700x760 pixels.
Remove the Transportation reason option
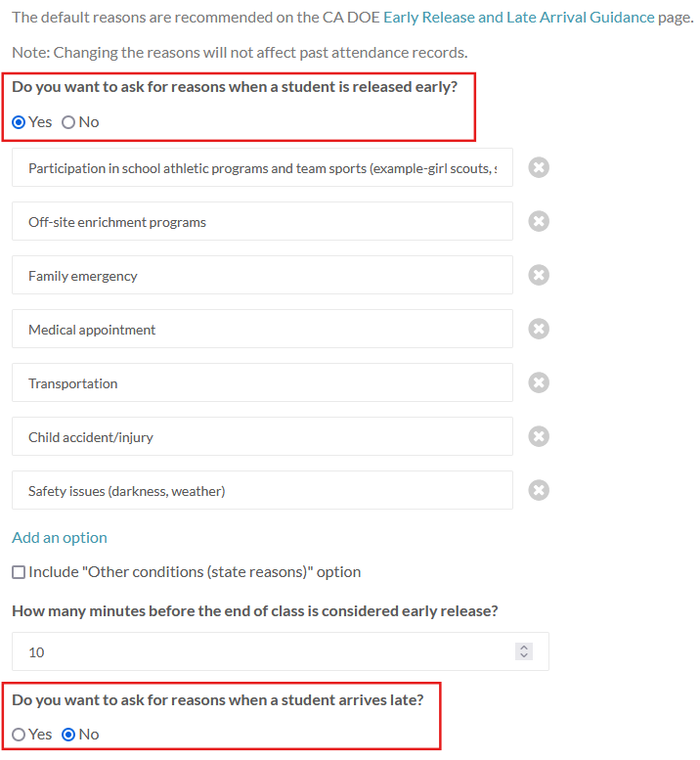click(x=539, y=382)
